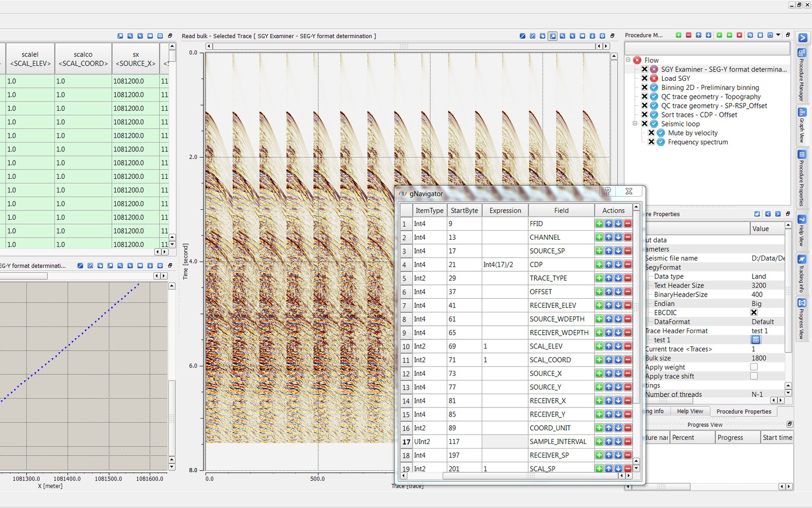Collapse the Seismic loop tree node
The width and height of the screenshot is (812, 508).
(635, 123)
